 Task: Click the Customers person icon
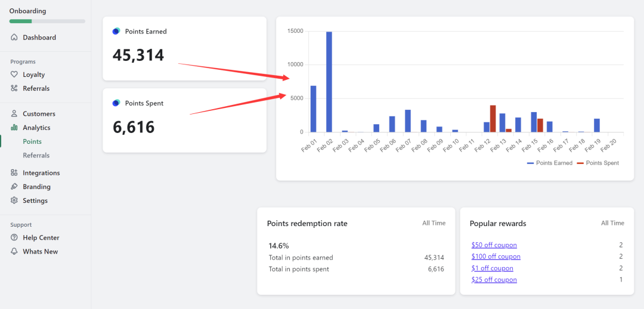14,114
